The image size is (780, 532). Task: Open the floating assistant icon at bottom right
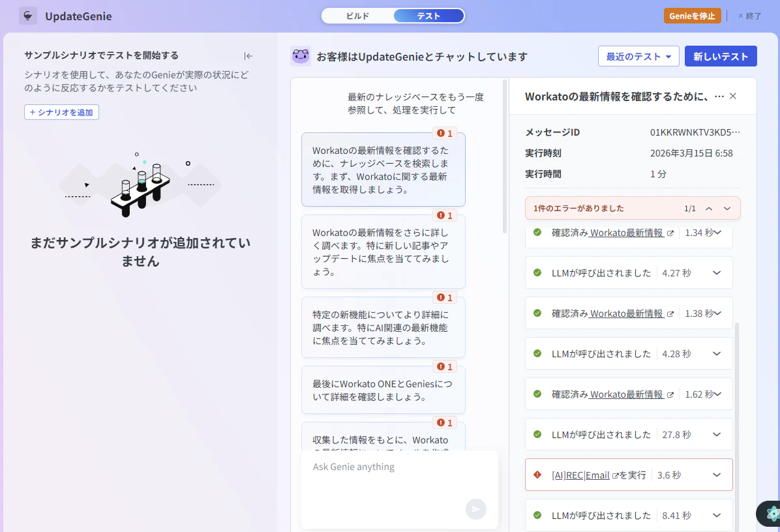tap(770, 514)
